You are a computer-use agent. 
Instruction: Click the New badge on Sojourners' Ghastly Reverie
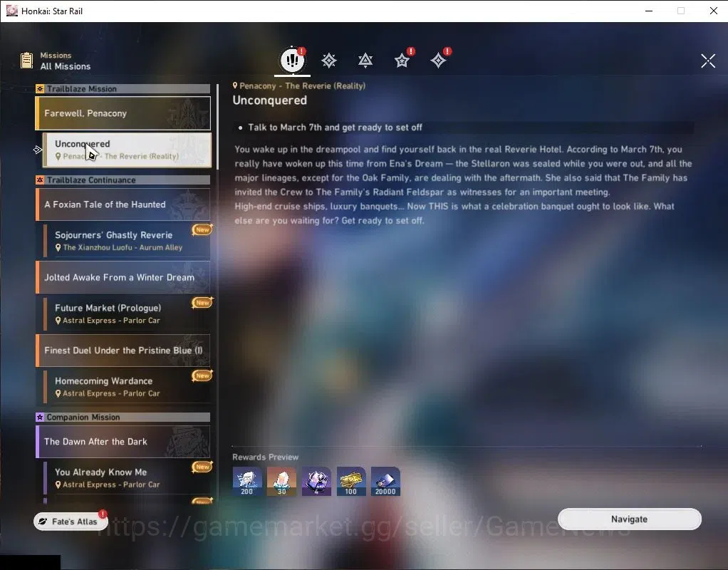202,229
